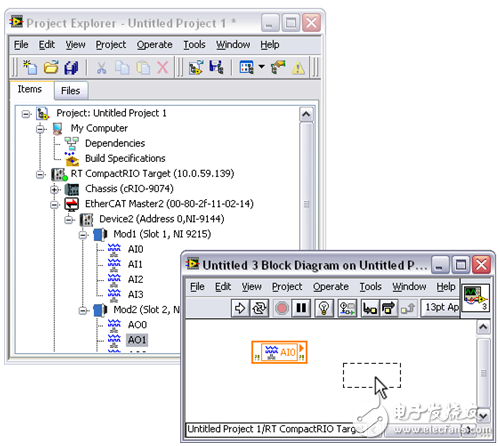Click Cut scissors icon in Project Explorer toolbar
This screenshot has width=500, height=446.
[101, 68]
